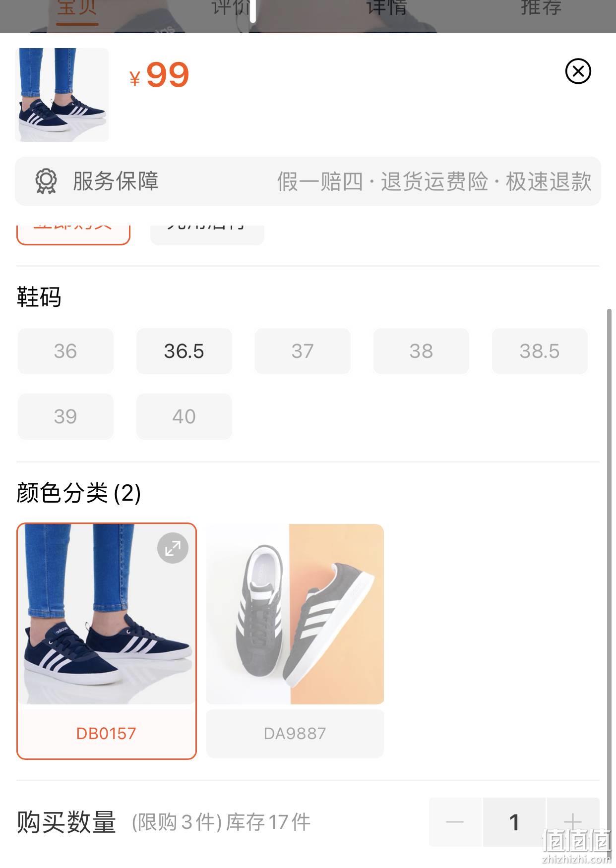
Task: Choose shoe size 38.5
Action: pos(540,351)
